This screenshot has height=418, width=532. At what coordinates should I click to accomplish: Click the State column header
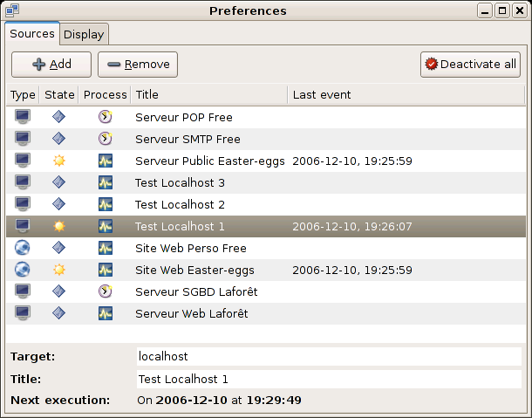59,94
